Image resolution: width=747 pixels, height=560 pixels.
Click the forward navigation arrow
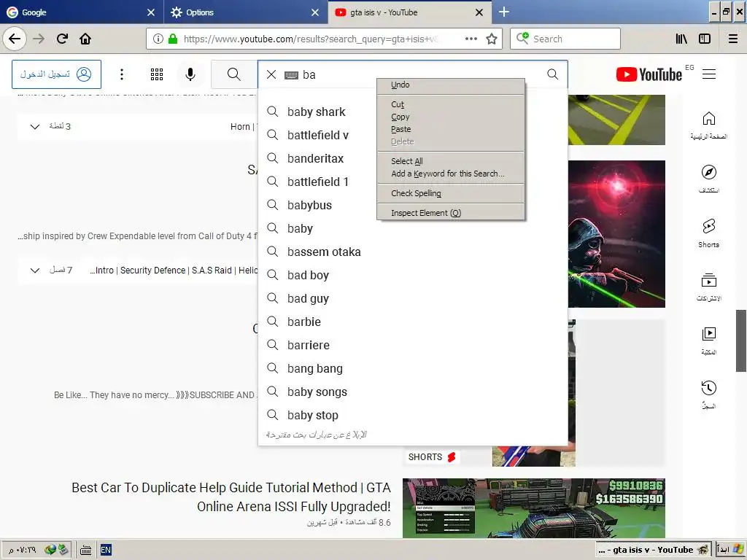coord(39,39)
